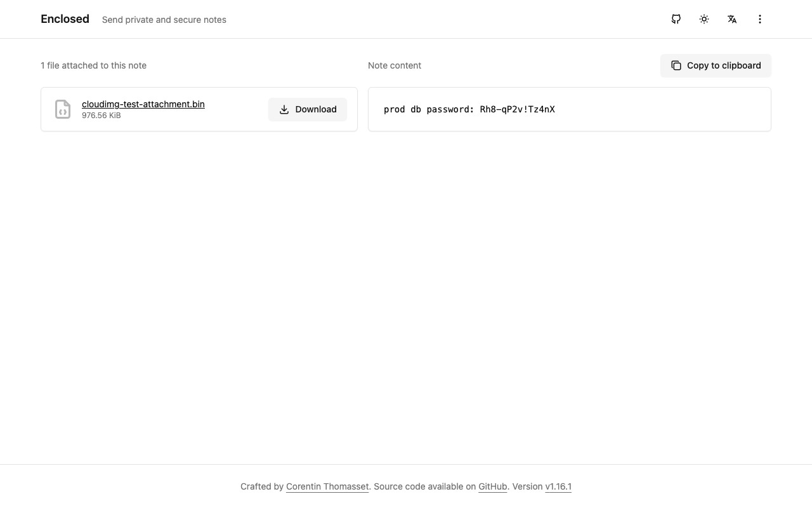Click the 'Send private and secure notes' tagline
This screenshot has height=508, width=812.
[x=164, y=20]
